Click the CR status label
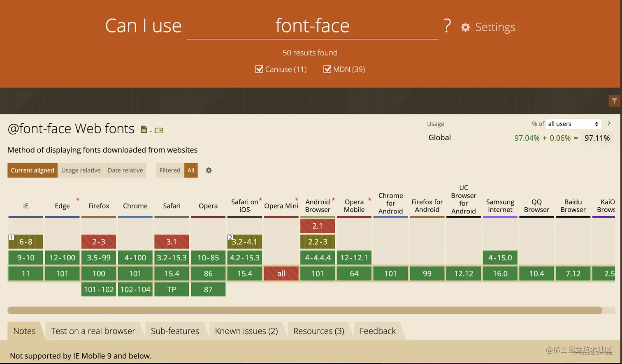 (x=159, y=130)
